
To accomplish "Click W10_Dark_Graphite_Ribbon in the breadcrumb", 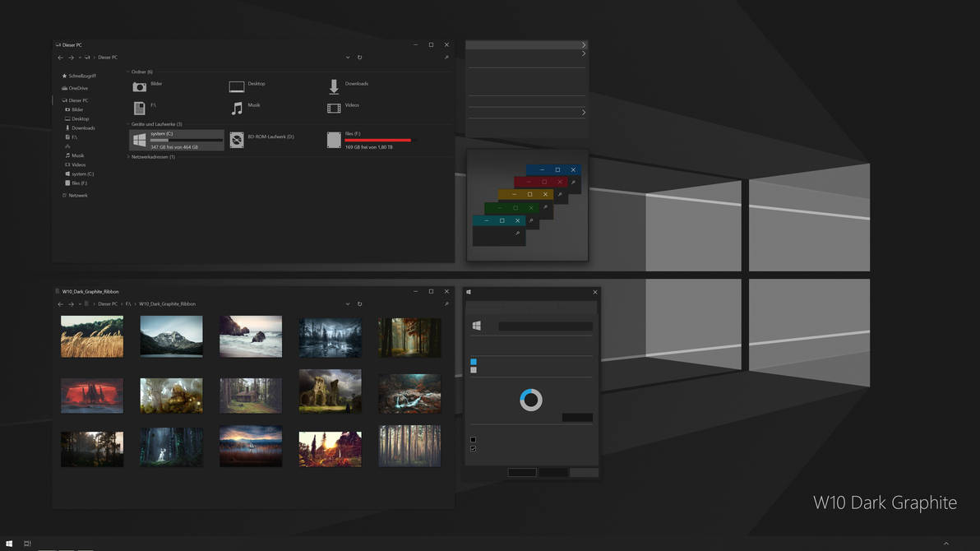I will (x=168, y=303).
